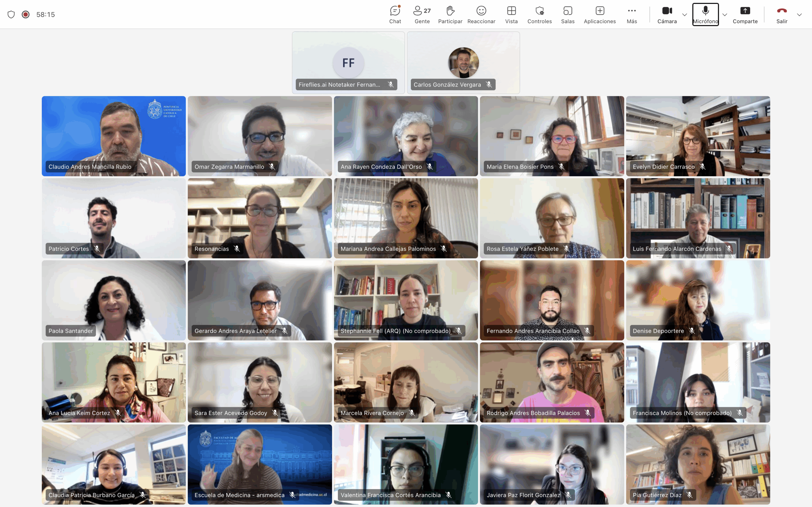
Task: Open Salas breakout rooms
Action: click(x=567, y=15)
